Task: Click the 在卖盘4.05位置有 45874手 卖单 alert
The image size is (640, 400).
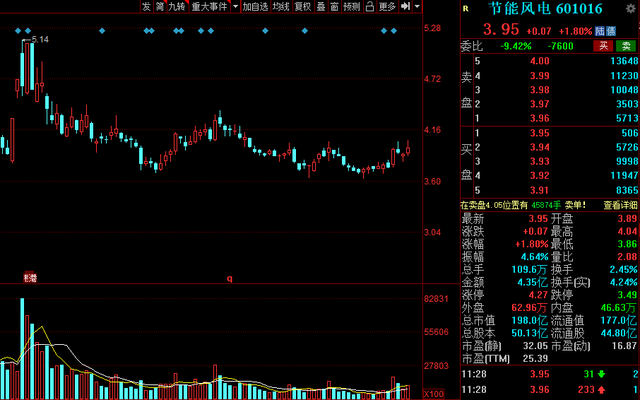Action: pos(523,205)
